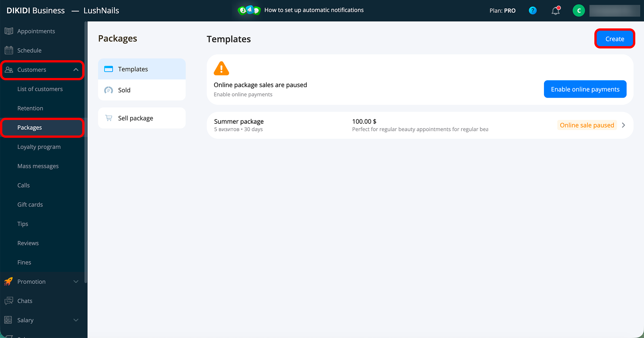Click Enable online payments button
Viewport: 644px width, 338px height.
point(585,89)
